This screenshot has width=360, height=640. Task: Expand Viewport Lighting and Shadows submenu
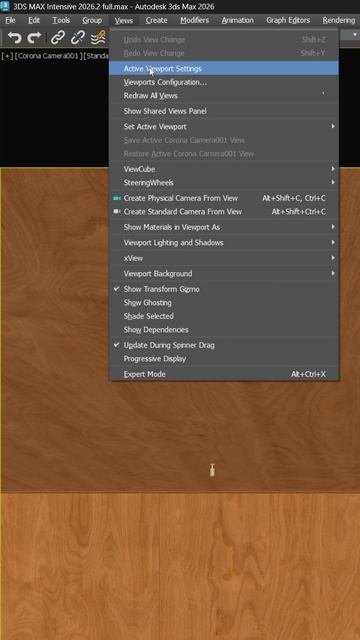224,242
